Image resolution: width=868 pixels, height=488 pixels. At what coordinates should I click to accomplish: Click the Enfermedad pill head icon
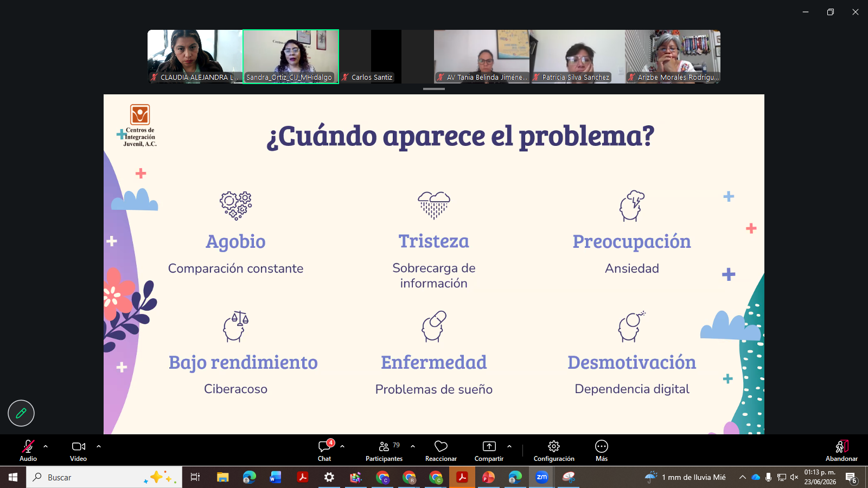434,326
